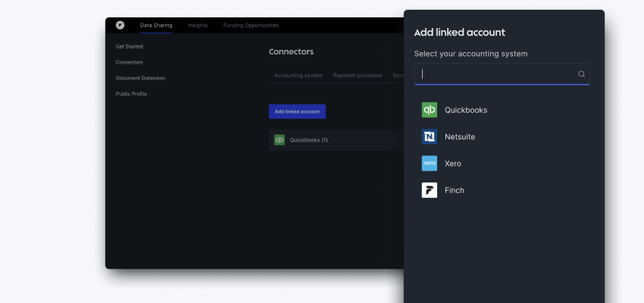Expand the Quickbooks (1) connected row label
Image resolution: width=644 pixels, height=303 pixels.
pos(308,140)
